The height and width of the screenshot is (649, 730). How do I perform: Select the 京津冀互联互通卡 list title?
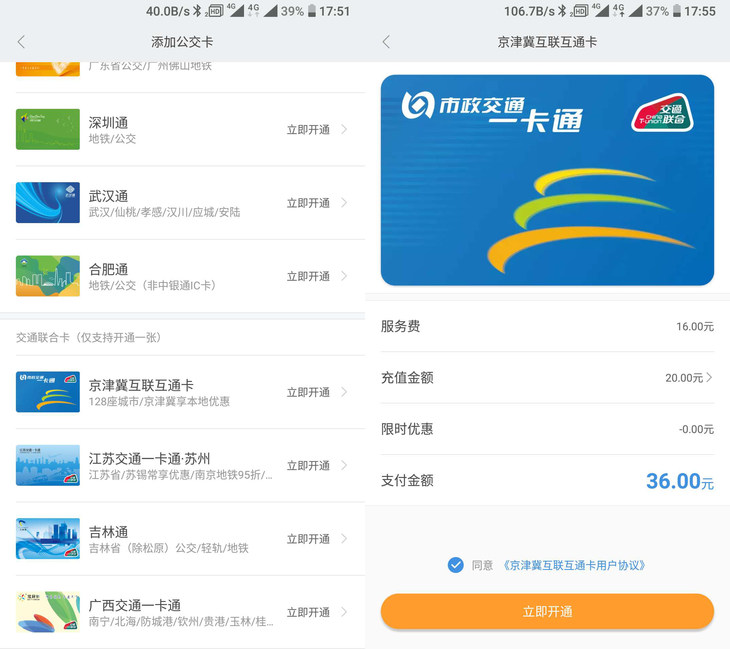141,385
